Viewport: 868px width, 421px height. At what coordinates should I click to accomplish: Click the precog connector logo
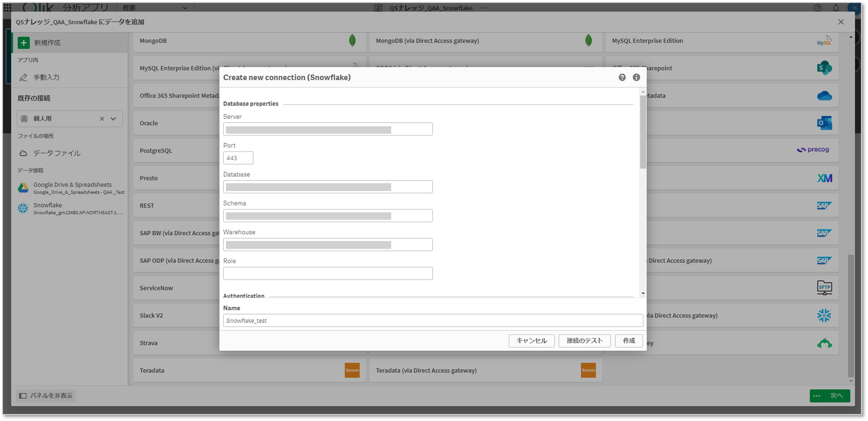click(x=812, y=150)
